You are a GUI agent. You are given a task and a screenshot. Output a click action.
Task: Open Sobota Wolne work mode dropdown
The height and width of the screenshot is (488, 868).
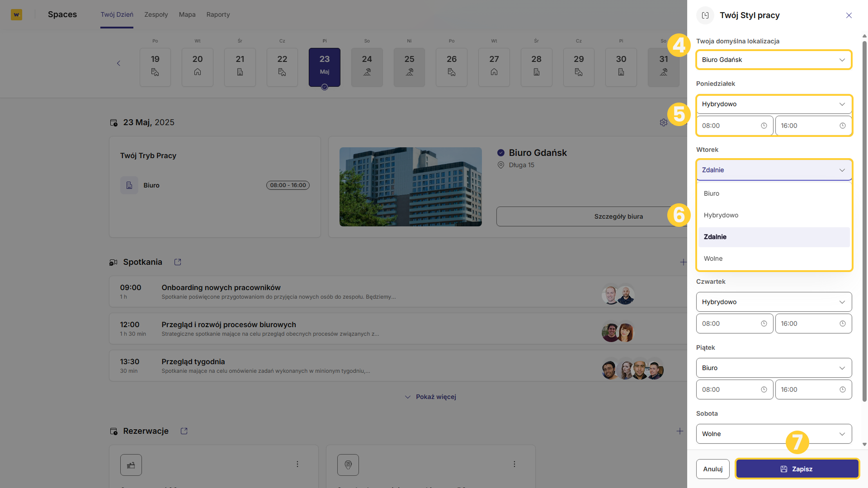pyautogui.click(x=774, y=434)
